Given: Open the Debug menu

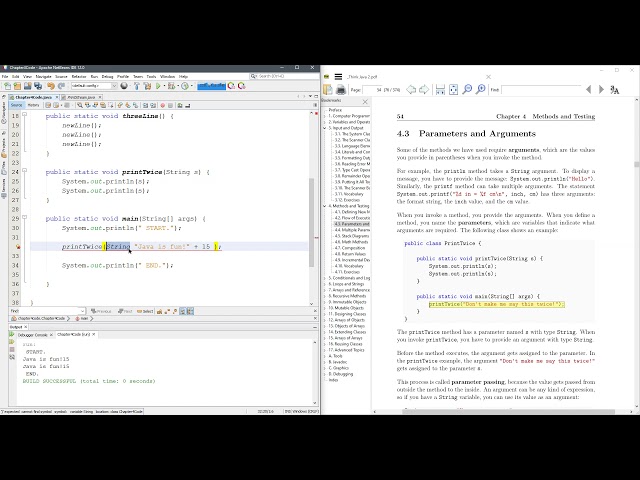Looking at the screenshot, I should [x=107, y=76].
